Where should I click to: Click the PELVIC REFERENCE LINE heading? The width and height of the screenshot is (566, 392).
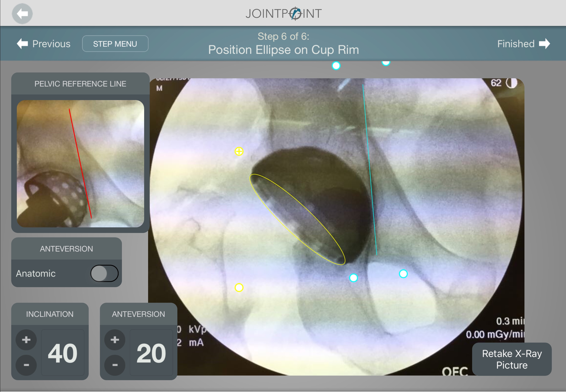point(80,84)
